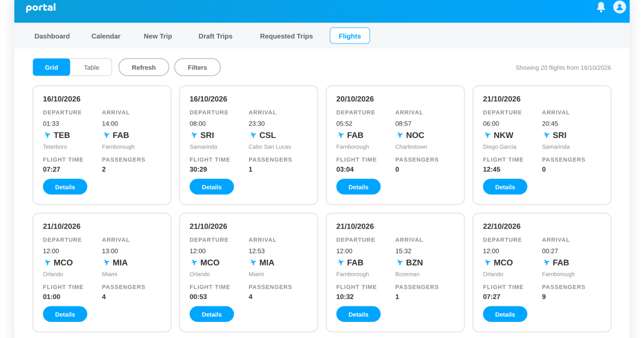Click the plane icon beside CSL
644x338 pixels.
point(253,135)
